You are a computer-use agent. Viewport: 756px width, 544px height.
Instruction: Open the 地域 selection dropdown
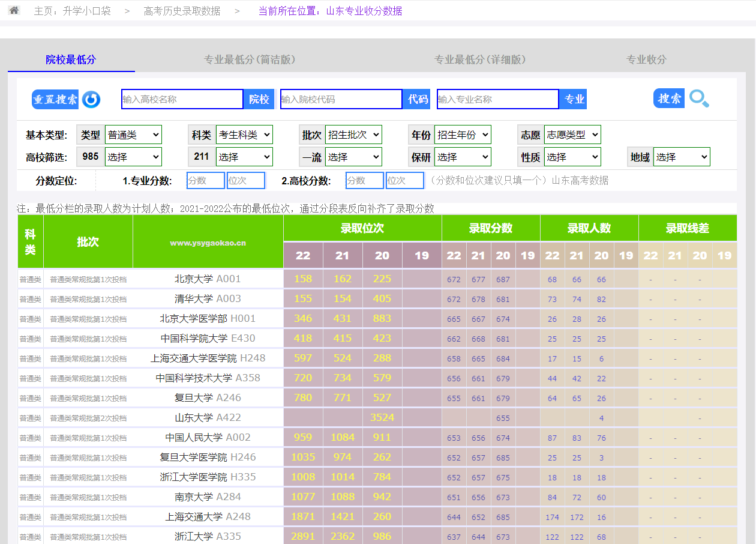pos(682,157)
